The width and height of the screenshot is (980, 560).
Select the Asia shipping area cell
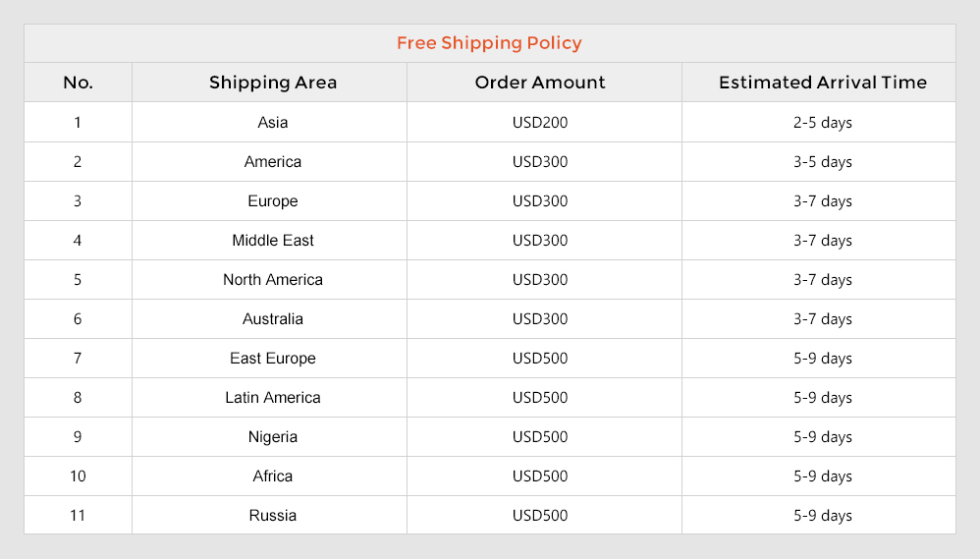tap(273, 123)
